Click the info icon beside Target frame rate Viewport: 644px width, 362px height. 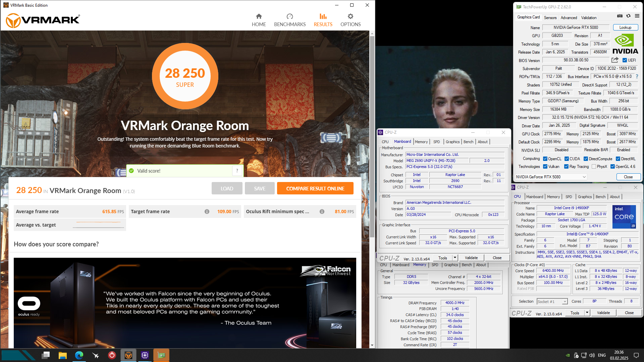(x=207, y=212)
